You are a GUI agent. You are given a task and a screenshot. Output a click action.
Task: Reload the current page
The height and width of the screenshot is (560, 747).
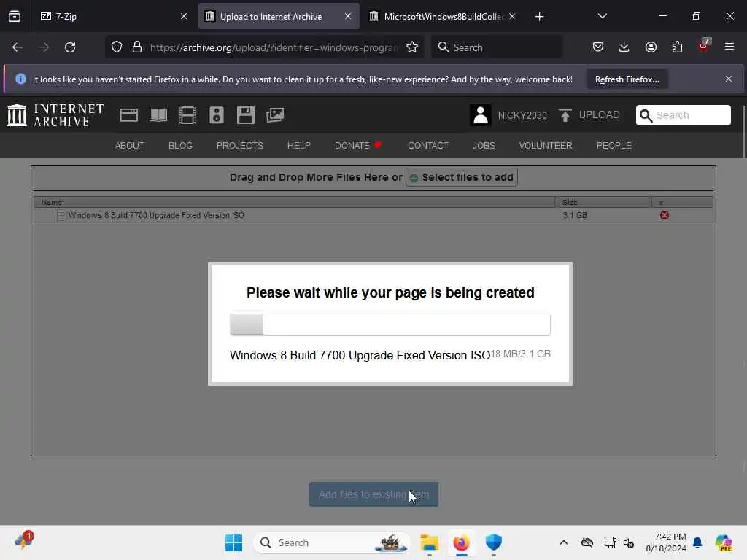[70, 47]
